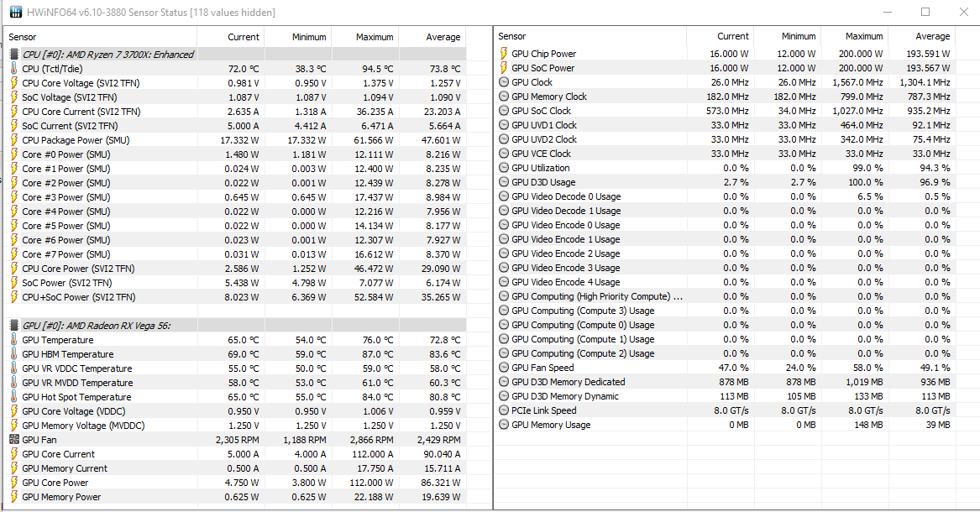Click the 193.591 W GPU Chip Power average value
This screenshot has height=512, width=980.
coord(928,54)
